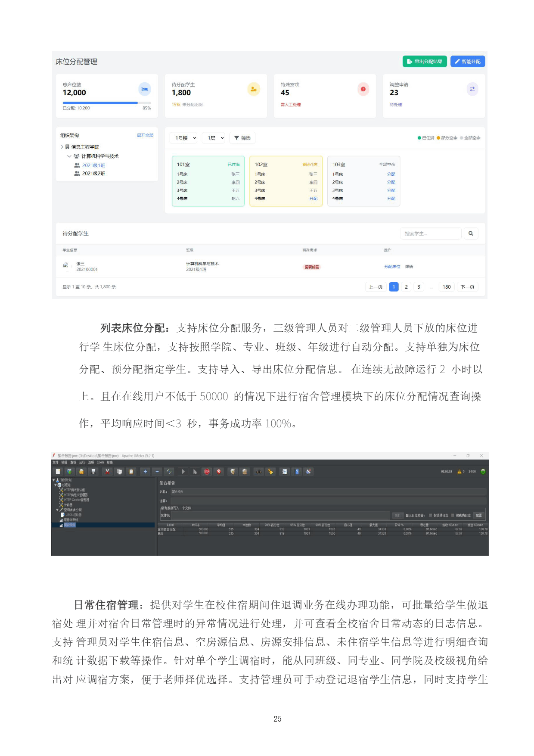Click the Save floppy-disk icon in JMeter toolbar

pos(93,471)
